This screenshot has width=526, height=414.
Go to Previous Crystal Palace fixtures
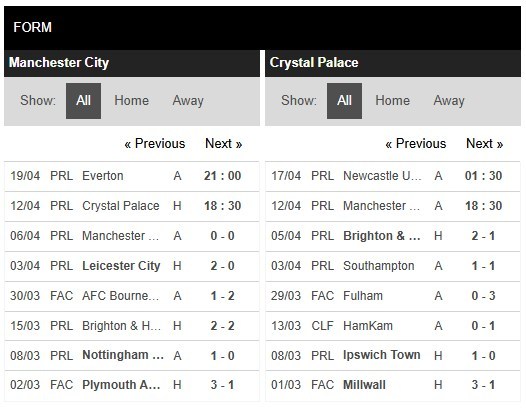tap(416, 144)
